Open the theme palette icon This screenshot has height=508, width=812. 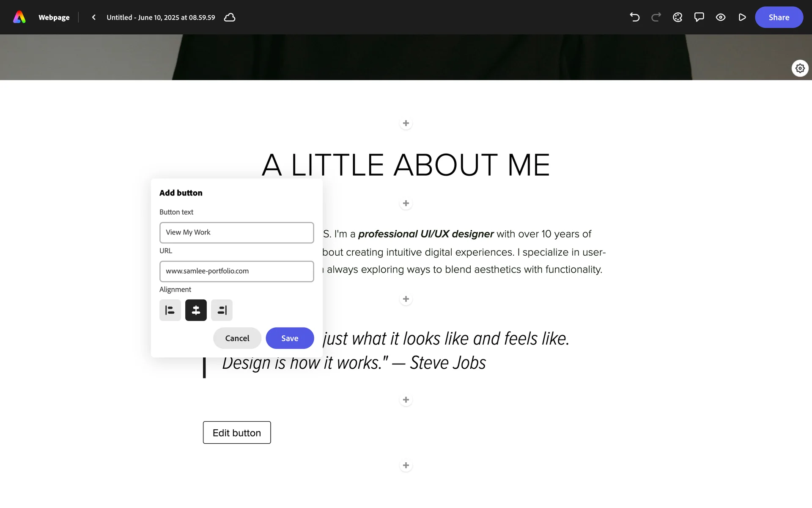[678, 17]
